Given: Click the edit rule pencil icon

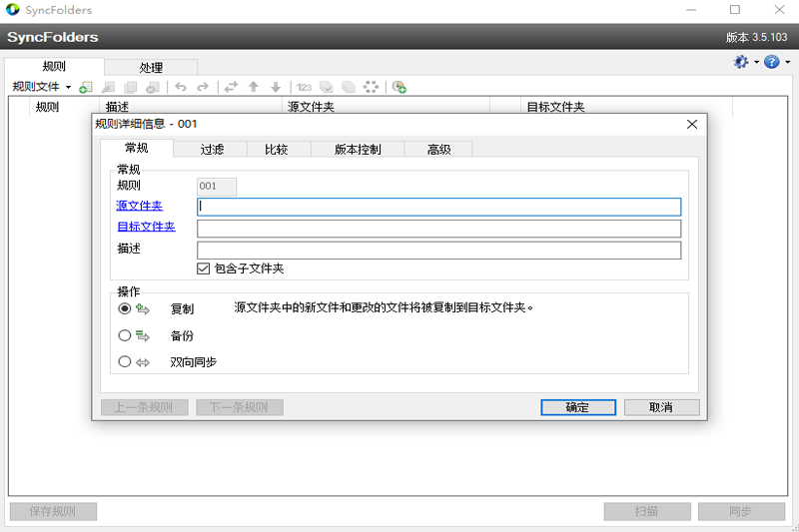Looking at the screenshot, I should (x=108, y=87).
